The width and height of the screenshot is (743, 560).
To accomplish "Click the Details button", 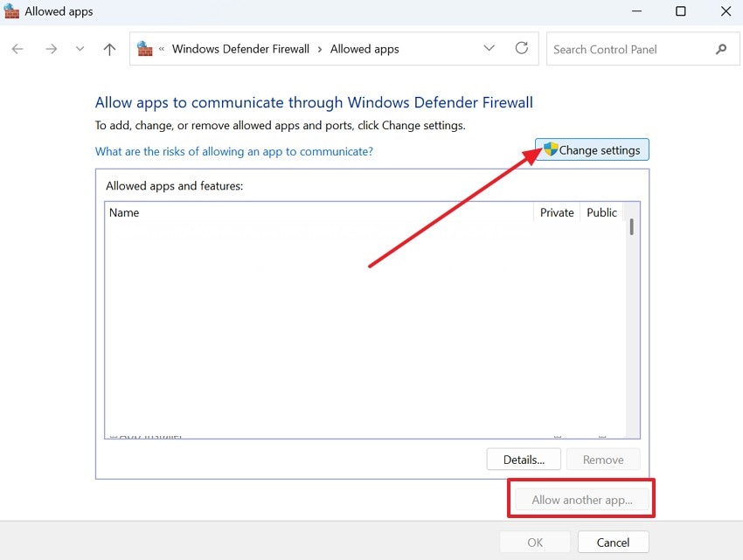I will (523, 459).
